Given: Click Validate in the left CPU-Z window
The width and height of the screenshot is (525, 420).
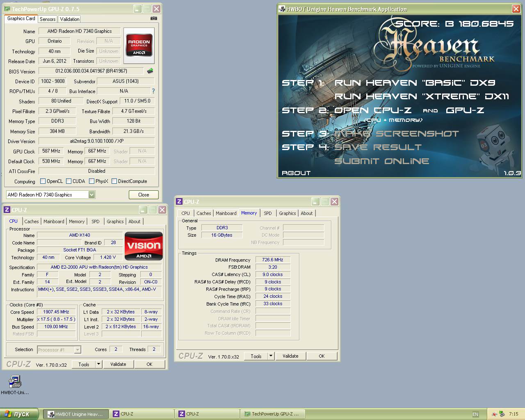Looking at the screenshot, I should (x=118, y=364).
